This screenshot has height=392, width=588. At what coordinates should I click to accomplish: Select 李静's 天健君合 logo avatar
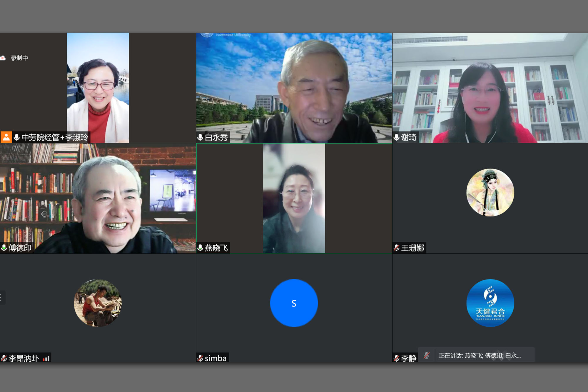[x=490, y=303]
